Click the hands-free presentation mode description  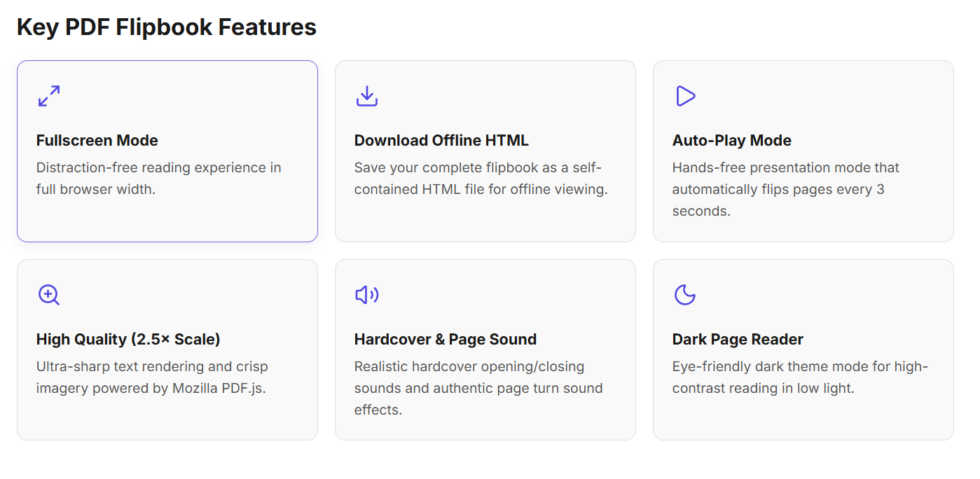pos(786,189)
